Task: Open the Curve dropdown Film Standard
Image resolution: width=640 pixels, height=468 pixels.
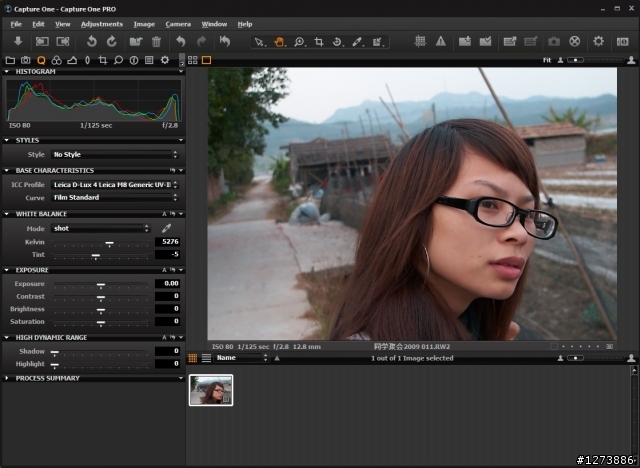Action: 115,197
